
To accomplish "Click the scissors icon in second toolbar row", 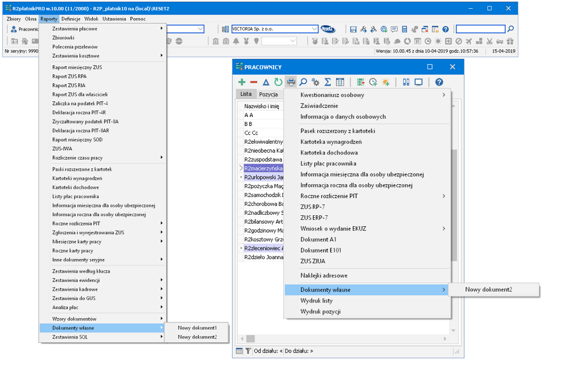I will point(489,41).
